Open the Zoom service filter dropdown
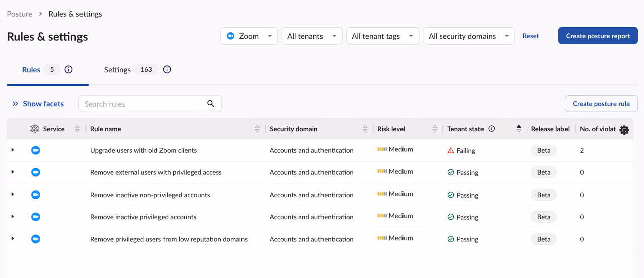 249,36
